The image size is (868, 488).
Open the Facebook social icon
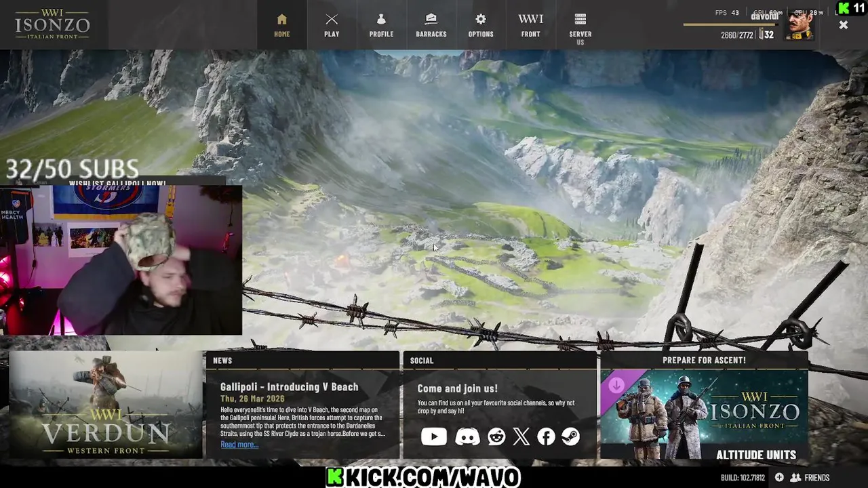[x=546, y=436]
